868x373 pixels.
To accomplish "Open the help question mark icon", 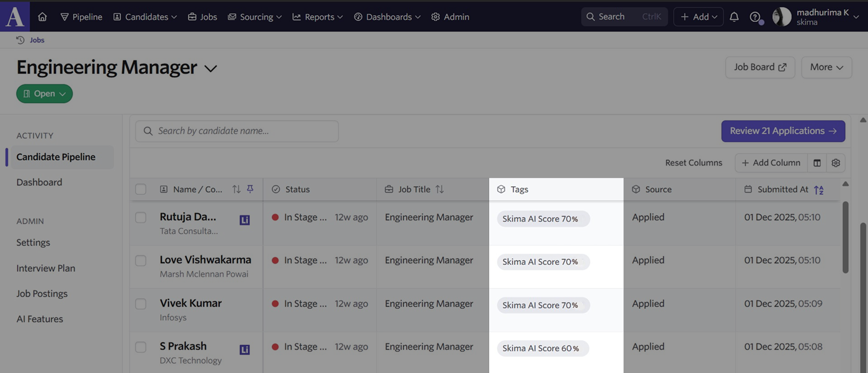I will [755, 17].
